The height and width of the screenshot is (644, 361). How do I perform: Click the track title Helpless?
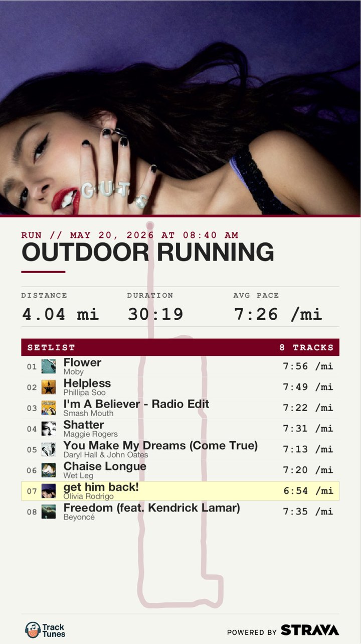point(87,383)
